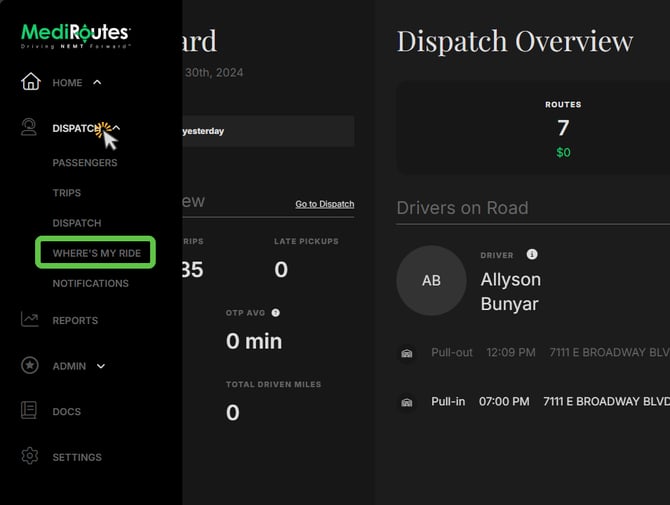The height and width of the screenshot is (505, 670).
Task: Open Trips in the Dispatch submenu
Action: (x=67, y=193)
